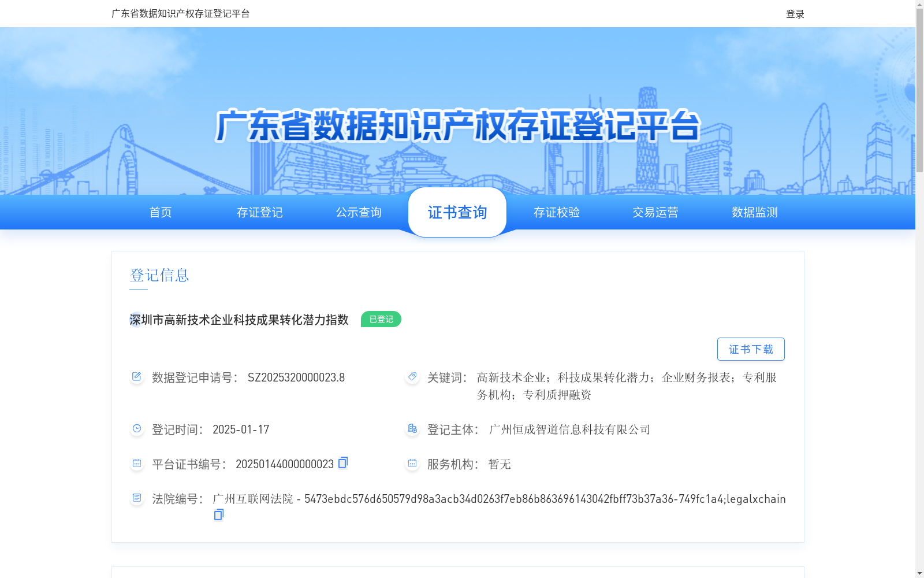This screenshot has width=924, height=578.
Task: Click the 证书下载 button
Action: click(751, 349)
